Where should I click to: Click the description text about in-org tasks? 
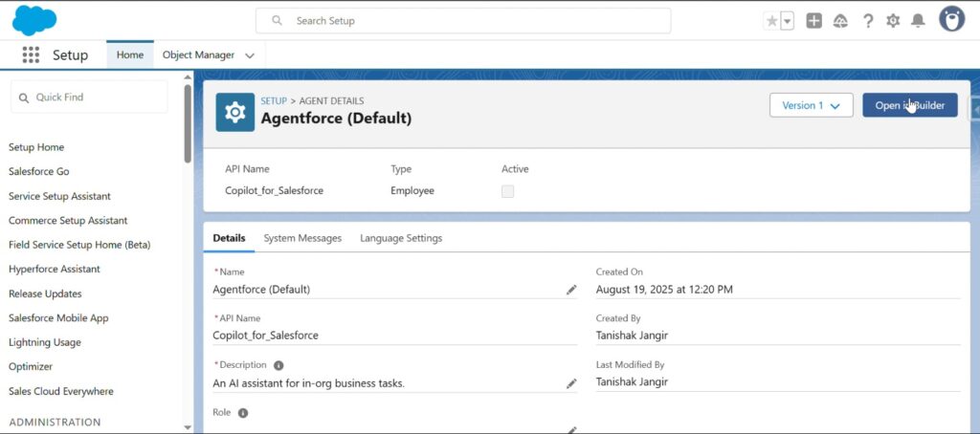(x=309, y=383)
